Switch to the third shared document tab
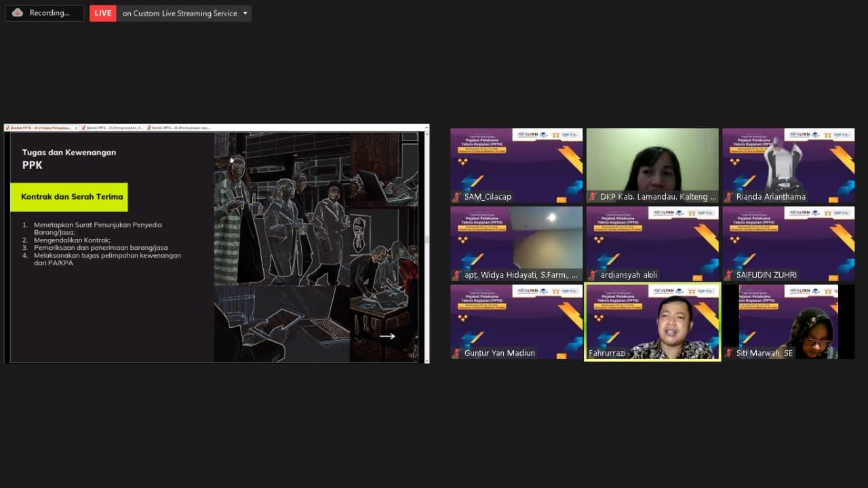This screenshot has width=868, height=488. coord(180,128)
